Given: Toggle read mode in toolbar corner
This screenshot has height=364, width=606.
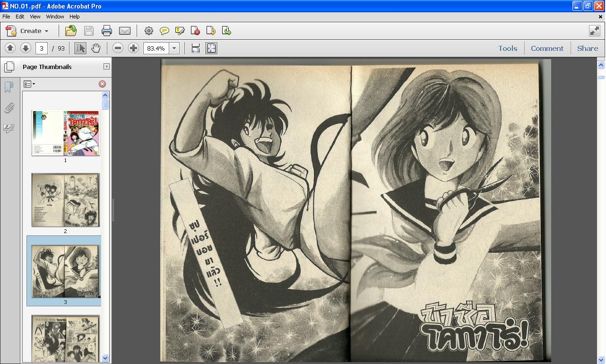Looking at the screenshot, I should click(595, 31).
